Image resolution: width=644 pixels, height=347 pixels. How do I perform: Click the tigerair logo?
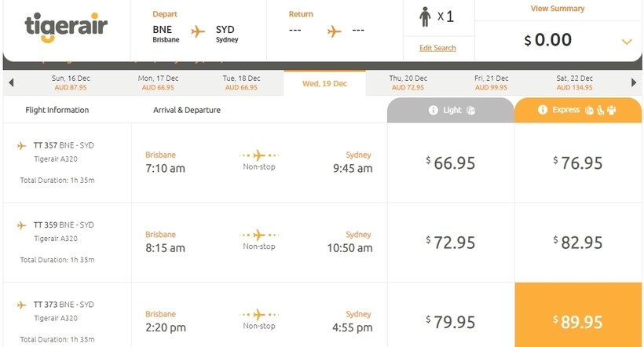point(66,27)
